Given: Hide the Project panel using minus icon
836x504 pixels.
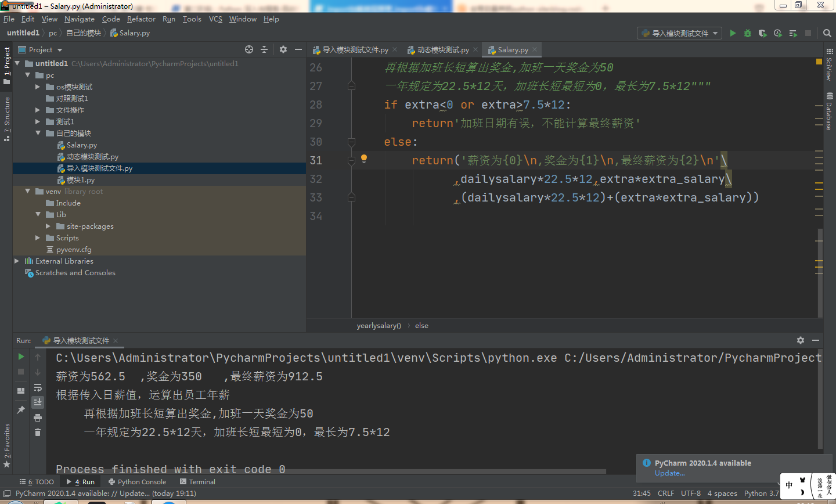Looking at the screenshot, I should [x=298, y=49].
